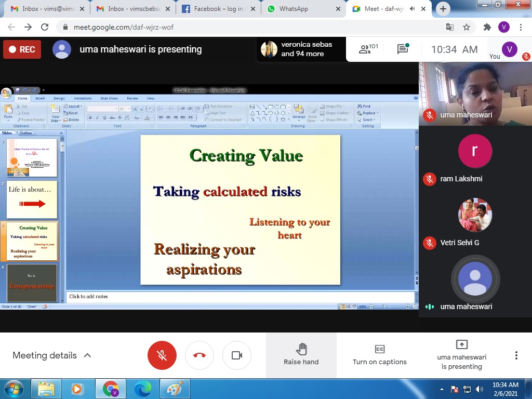Select slide 4 thumbnail 'Entrepreneurship'
The image size is (532, 399).
coord(32,283)
